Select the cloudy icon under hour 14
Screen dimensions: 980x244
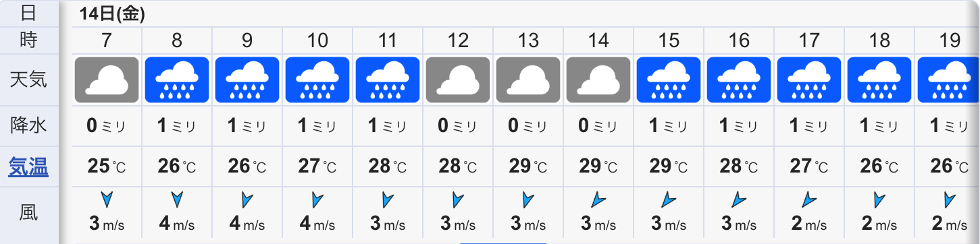[598, 80]
